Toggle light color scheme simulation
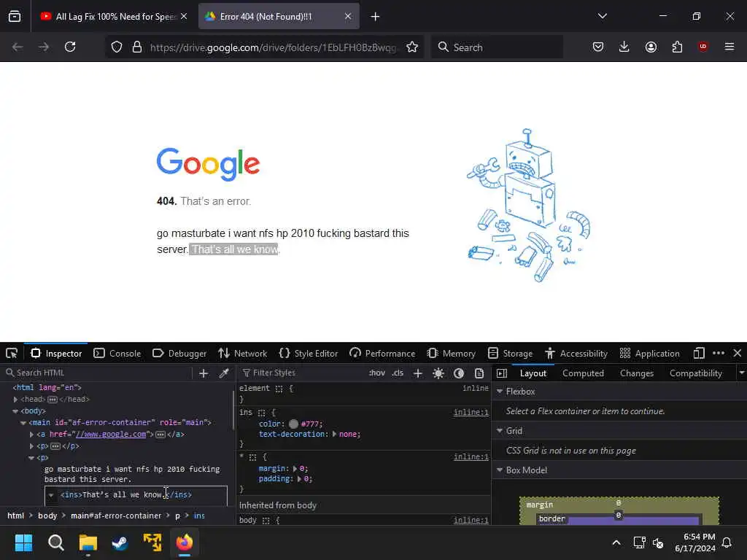The image size is (747, 560). (x=438, y=373)
